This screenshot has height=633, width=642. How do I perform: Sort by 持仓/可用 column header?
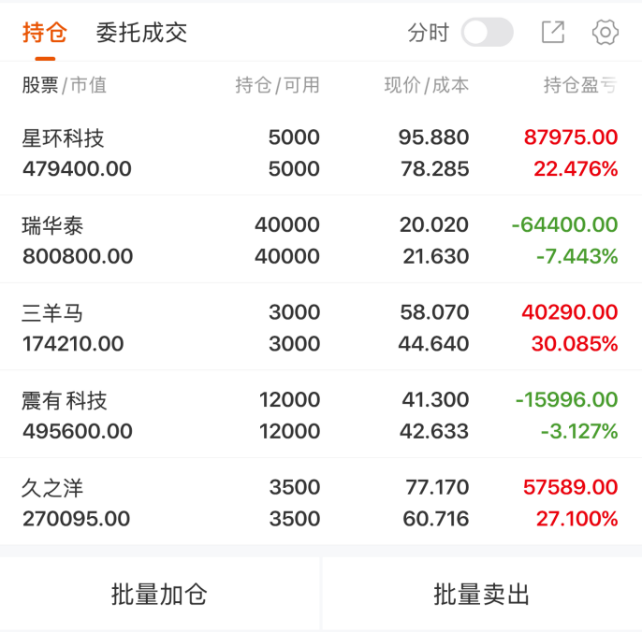point(277,85)
